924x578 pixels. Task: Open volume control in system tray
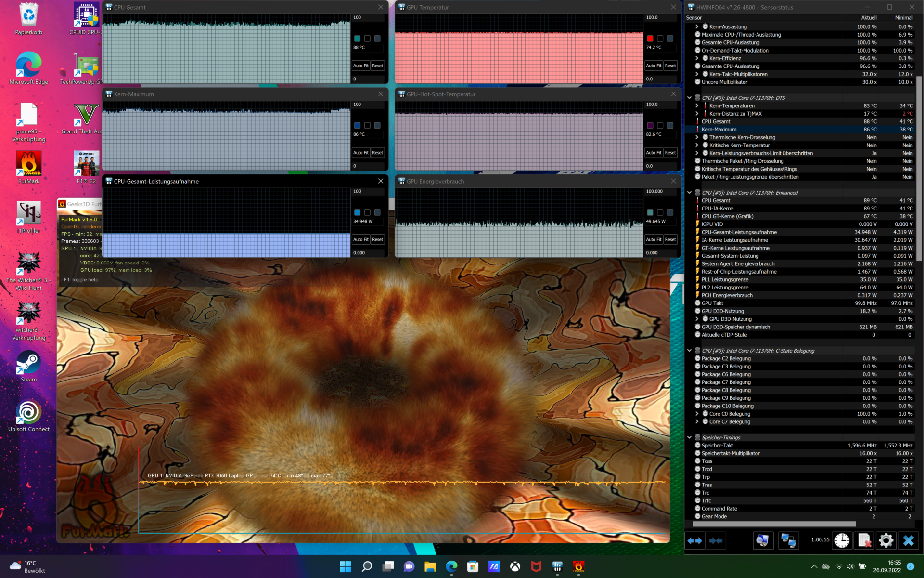point(850,566)
